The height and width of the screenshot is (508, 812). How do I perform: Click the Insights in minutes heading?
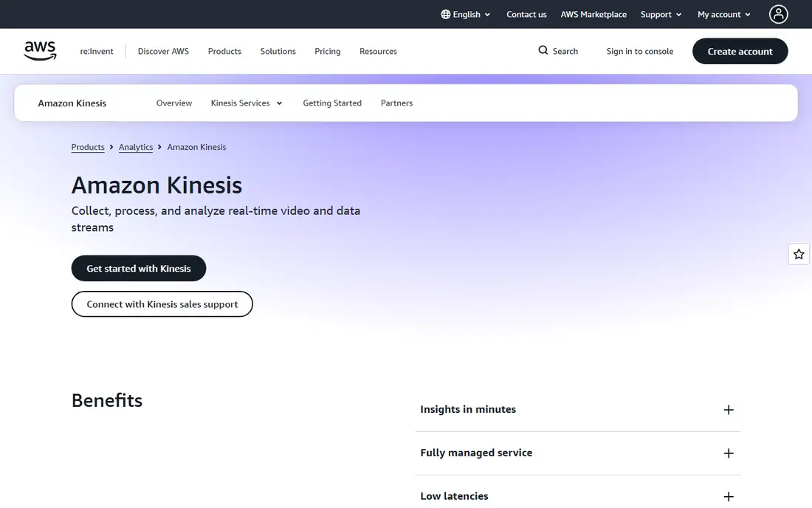point(467,409)
